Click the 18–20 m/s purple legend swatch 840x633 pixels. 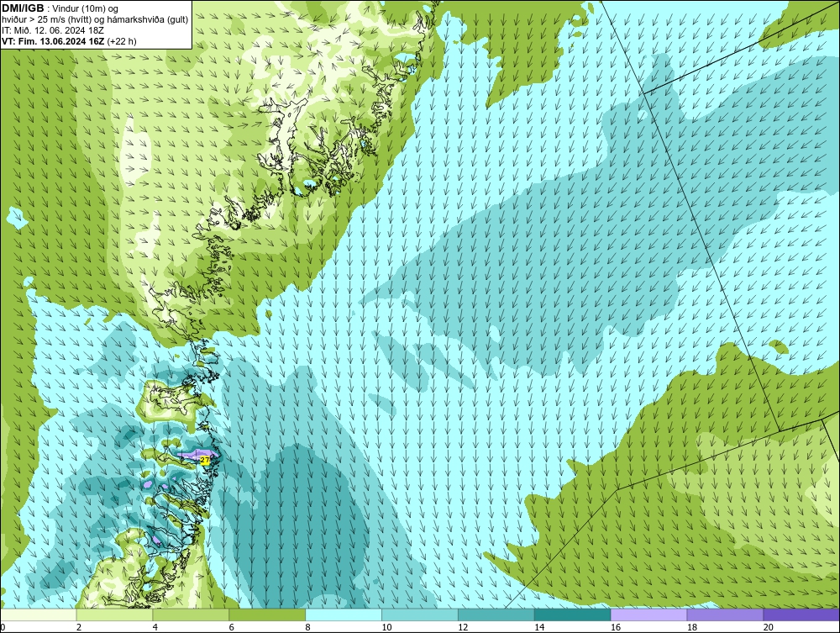tap(726, 615)
